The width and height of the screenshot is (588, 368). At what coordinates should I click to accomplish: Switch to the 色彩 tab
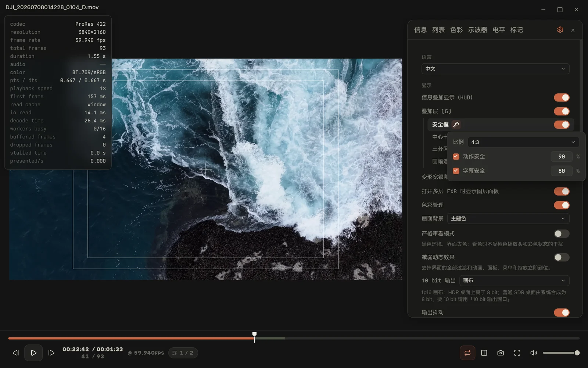tap(456, 30)
